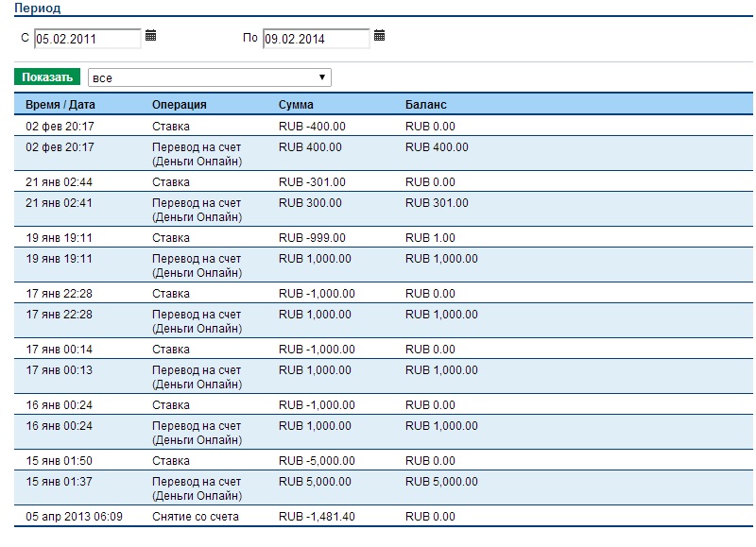The width and height of the screenshot is (756, 547).
Task: Click the Сумма column header
Action: (296, 105)
